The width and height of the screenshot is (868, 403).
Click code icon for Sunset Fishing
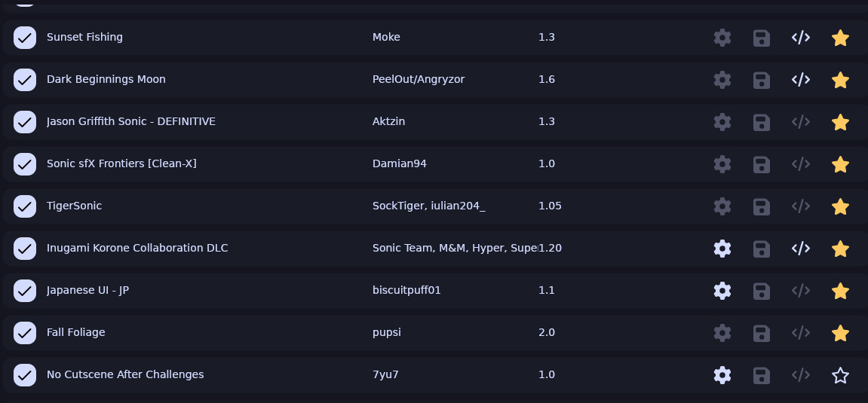tap(801, 37)
